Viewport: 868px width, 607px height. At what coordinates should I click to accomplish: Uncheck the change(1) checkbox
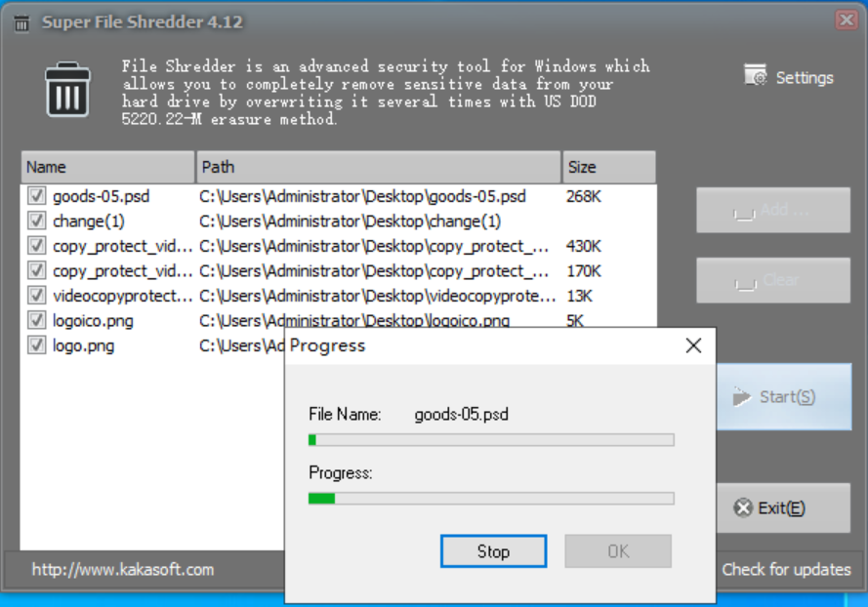click(36, 221)
